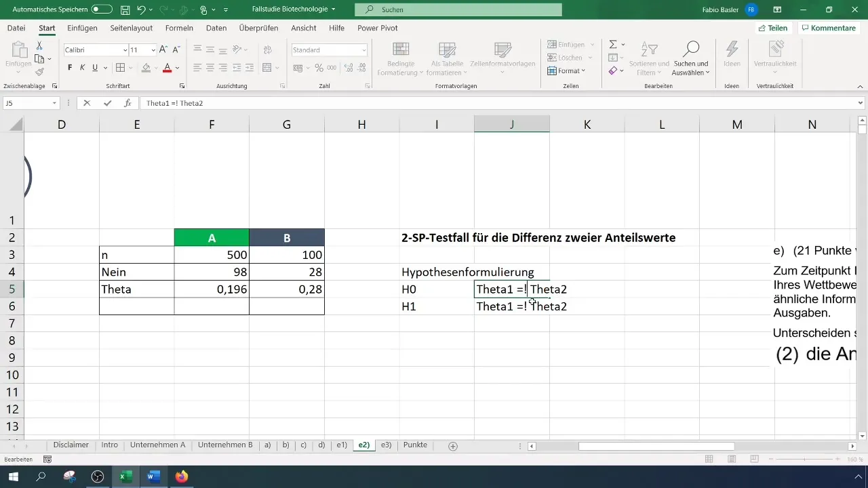868x488 pixels.
Task: Click cell showing 0,196
Action: pyautogui.click(x=212, y=289)
